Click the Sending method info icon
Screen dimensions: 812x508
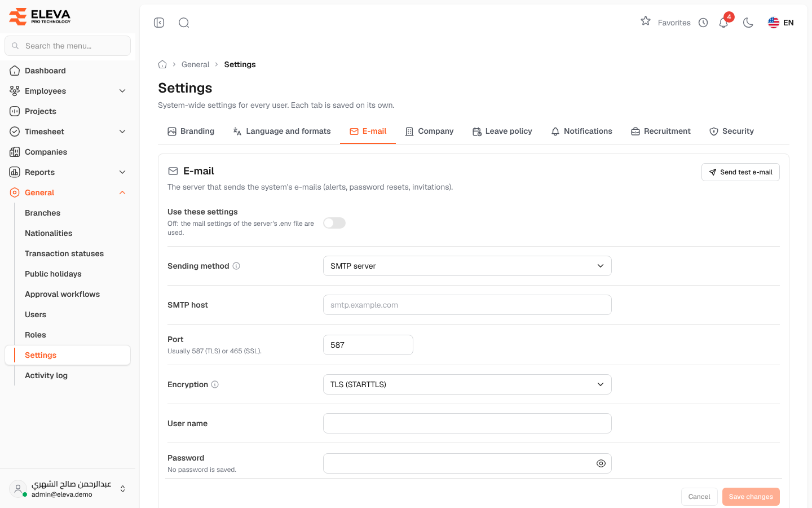pyautogui.click(x=236, y=266)
